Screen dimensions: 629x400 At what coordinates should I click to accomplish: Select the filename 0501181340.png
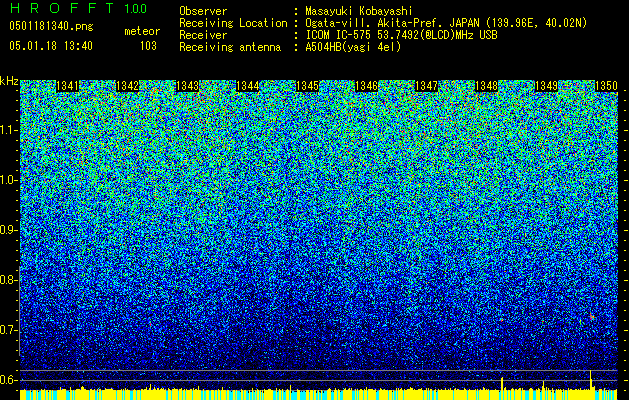pyautogui.click(x=51, y=27)
